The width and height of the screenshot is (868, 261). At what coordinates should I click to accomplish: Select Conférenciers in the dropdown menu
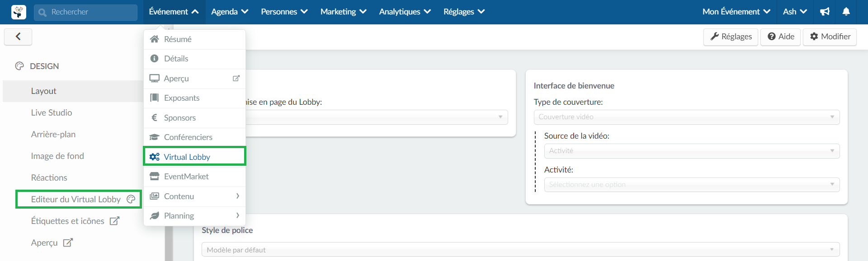pyautogui.click(x=194, y=137)
